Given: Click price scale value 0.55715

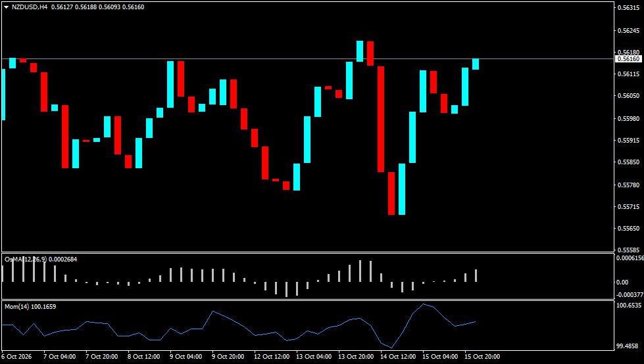Looking at the screenshot, I should [628, 207].
